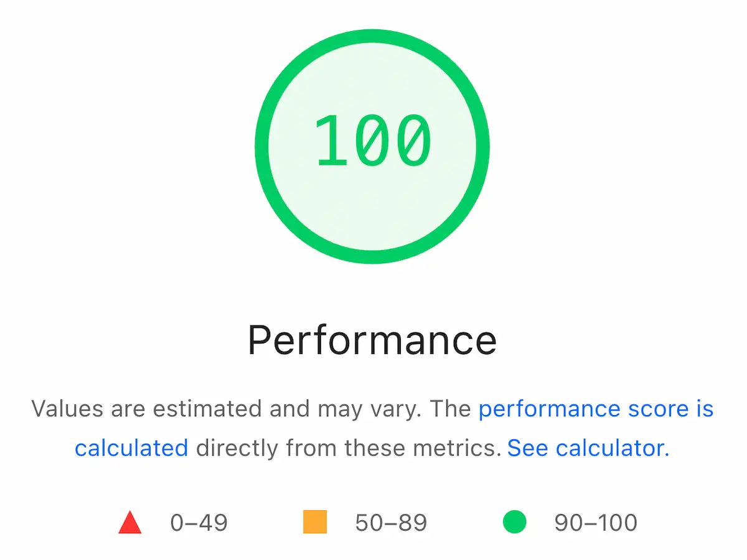The image size is (747, 560).
Task: Select the Performance heading
Action: (x=372, y=339)
